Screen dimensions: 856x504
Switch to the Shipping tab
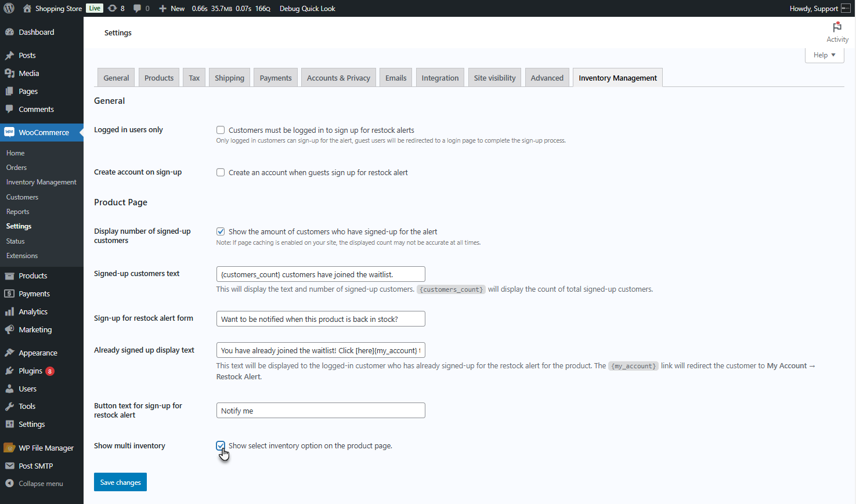click(x=229, y=78)
